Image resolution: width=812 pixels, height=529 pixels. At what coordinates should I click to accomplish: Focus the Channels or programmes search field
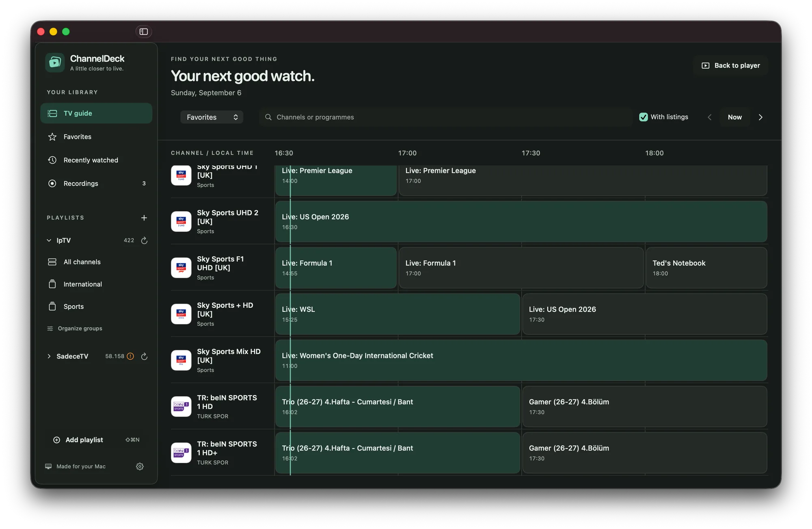[x=446, y=117]
